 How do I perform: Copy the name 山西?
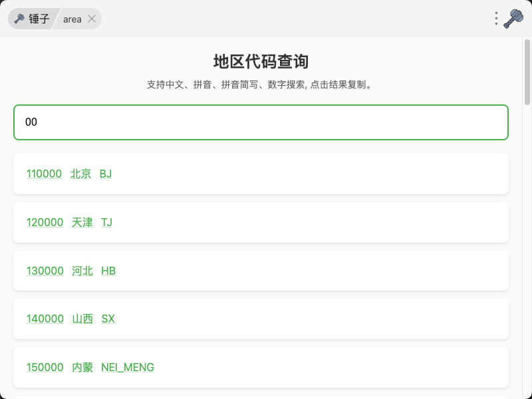point(82,319)
